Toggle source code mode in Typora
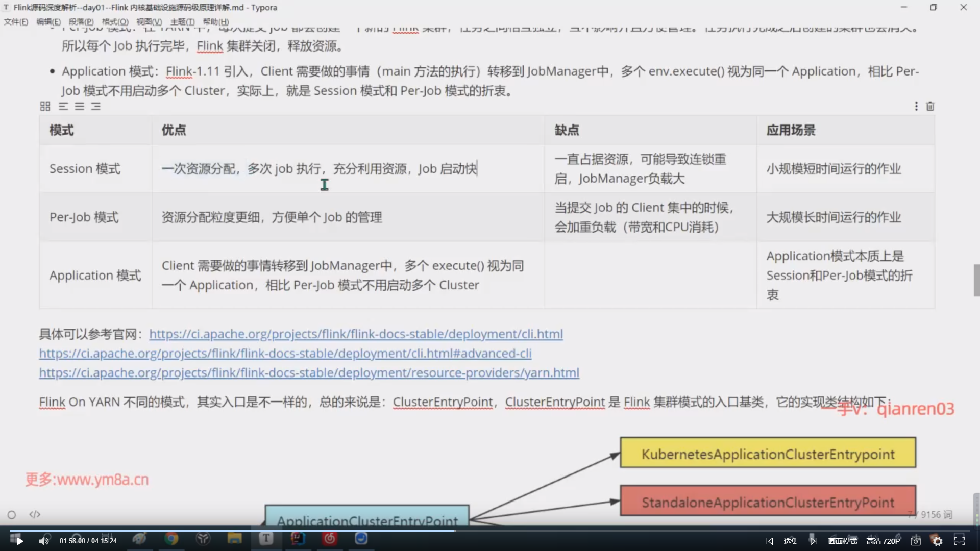 [x=35, y=514]
